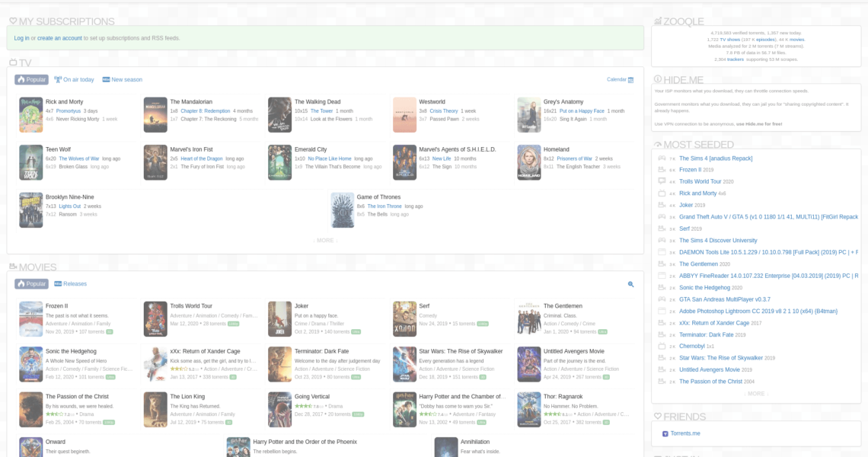The width and height of the screenshot is (868, 457).
Task: Click the Torrents.me friend site icon
Action: (665, 433)
